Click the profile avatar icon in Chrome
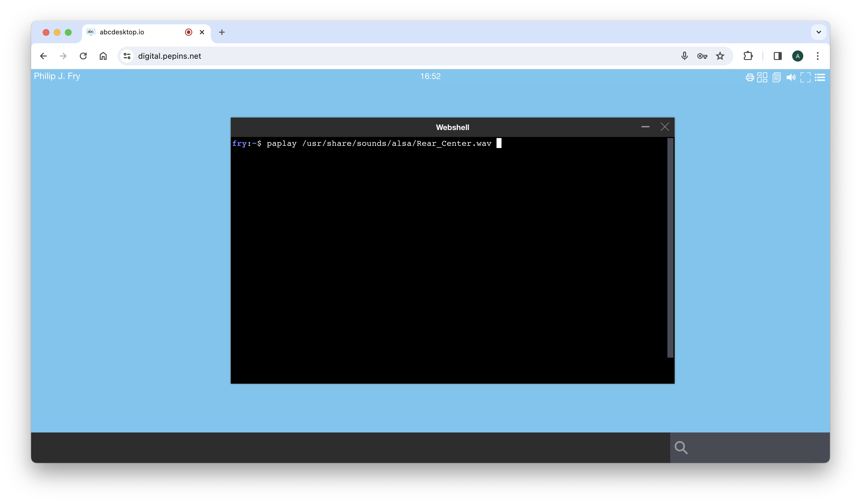Screen dimensions: 861x504 click(x=797, y=56)
